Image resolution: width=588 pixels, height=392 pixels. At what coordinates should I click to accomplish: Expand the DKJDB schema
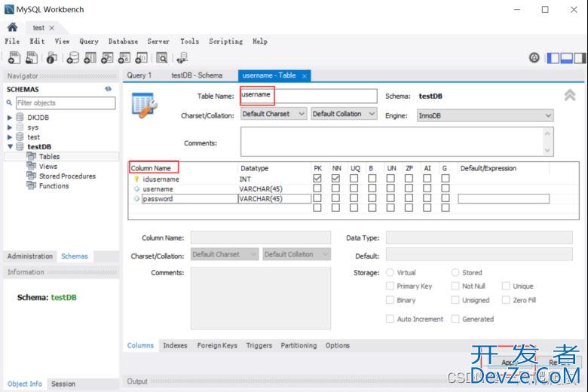click(10, 118)
